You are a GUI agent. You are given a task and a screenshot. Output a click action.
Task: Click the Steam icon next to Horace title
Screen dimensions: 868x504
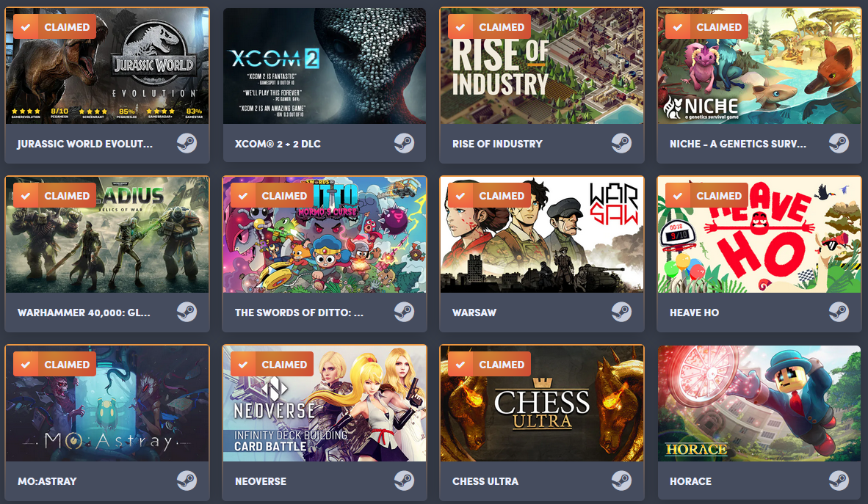click(x=839, y=481)
